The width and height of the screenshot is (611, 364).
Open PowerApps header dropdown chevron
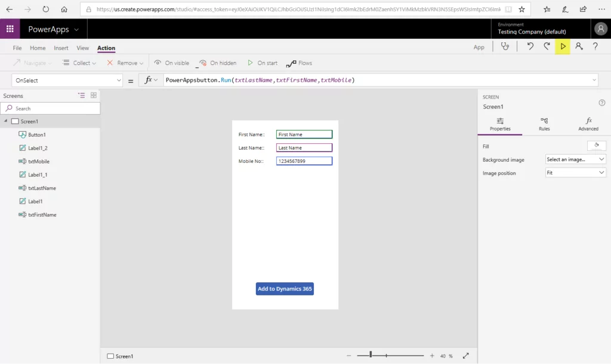pyautogui.click(x=76, y=30)
